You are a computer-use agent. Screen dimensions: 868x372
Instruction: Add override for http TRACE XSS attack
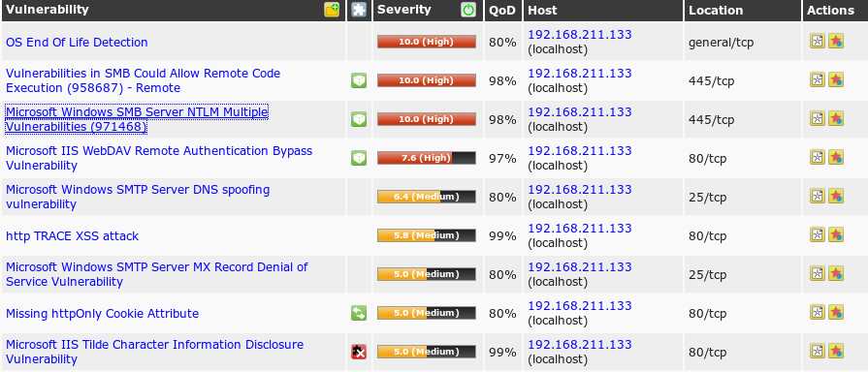[836, 234]
